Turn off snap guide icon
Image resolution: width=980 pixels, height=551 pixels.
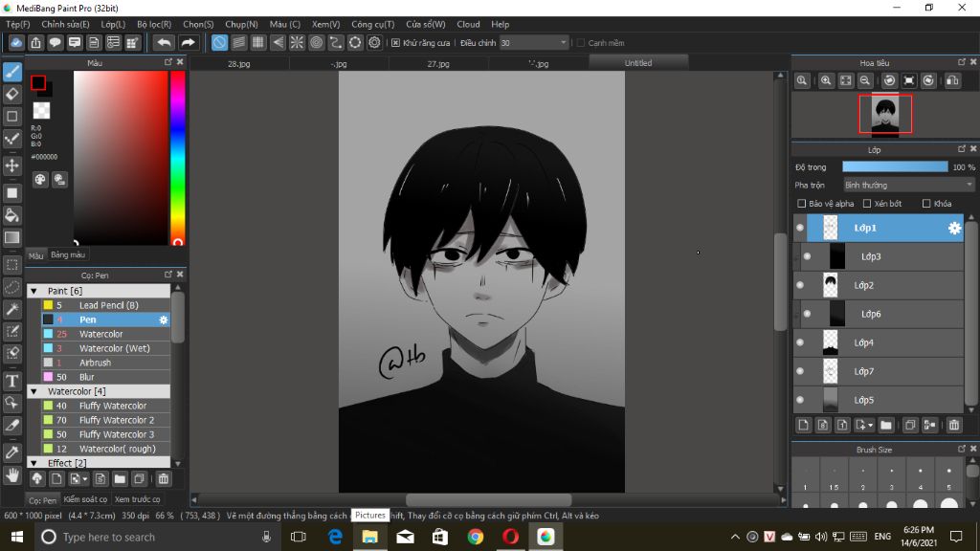[x=219, y=42]
